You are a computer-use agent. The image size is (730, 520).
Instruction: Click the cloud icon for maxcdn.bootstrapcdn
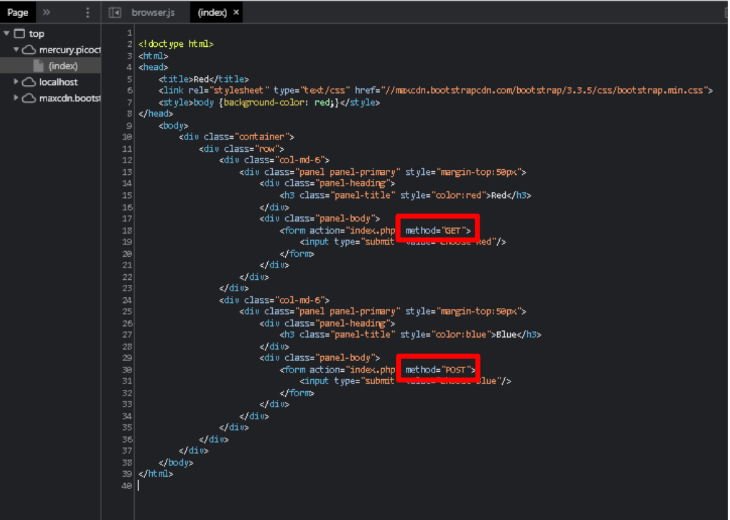[30, 98]
